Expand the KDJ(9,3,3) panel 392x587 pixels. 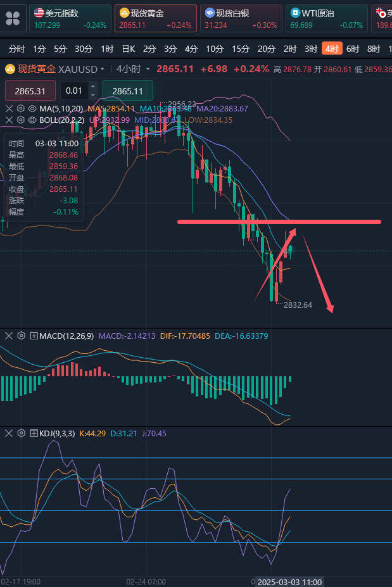click(x=34, y=434)
